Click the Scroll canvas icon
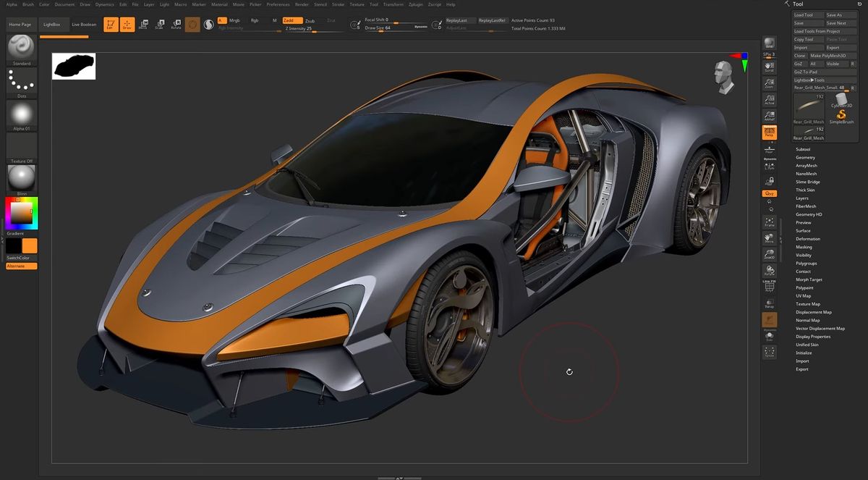 coord(770,67)
